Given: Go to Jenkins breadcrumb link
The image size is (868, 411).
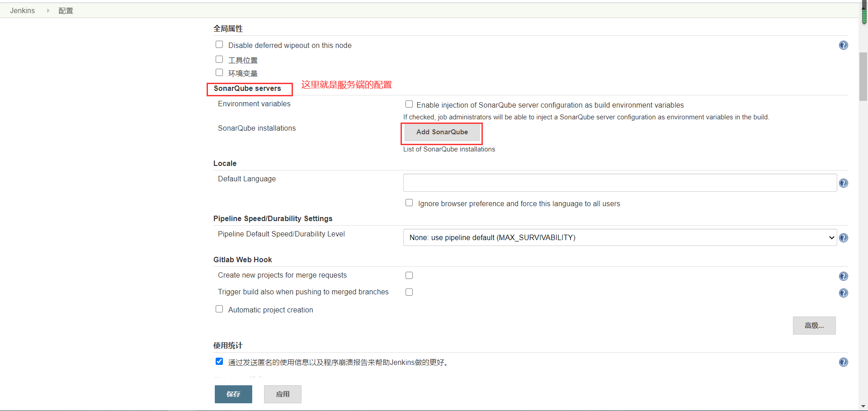Looking at the screenshot, I should coord(23,10).
